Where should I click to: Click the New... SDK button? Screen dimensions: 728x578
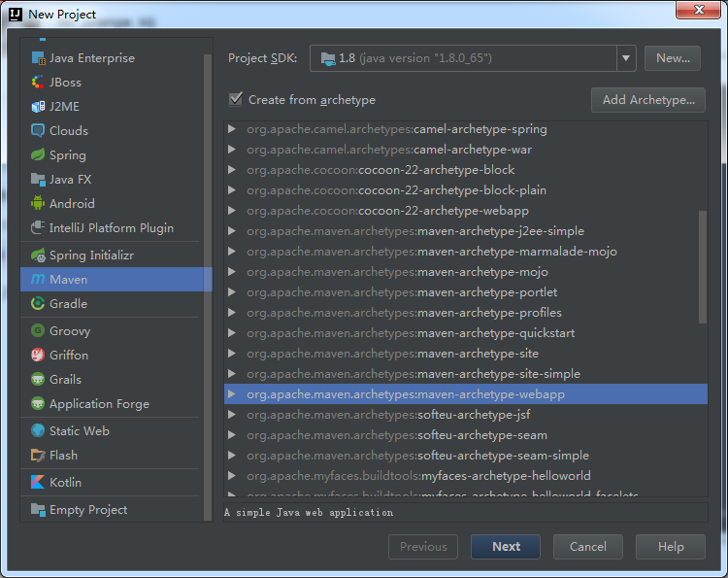tap(673, 58)
